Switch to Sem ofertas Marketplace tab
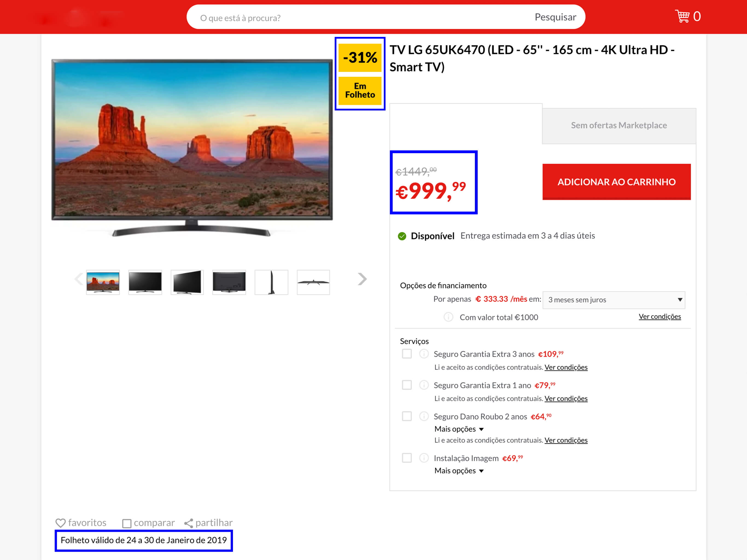This screenshot has width=747, height=560. coord(619,126)
